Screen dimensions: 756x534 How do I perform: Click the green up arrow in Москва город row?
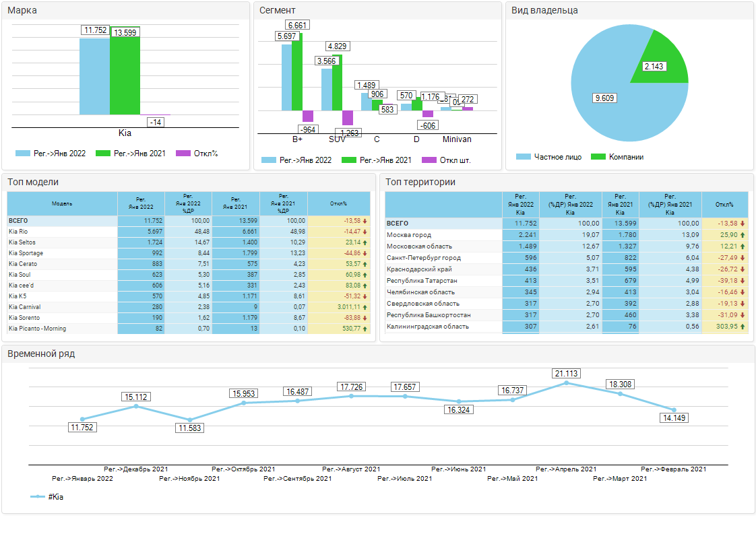743,235
